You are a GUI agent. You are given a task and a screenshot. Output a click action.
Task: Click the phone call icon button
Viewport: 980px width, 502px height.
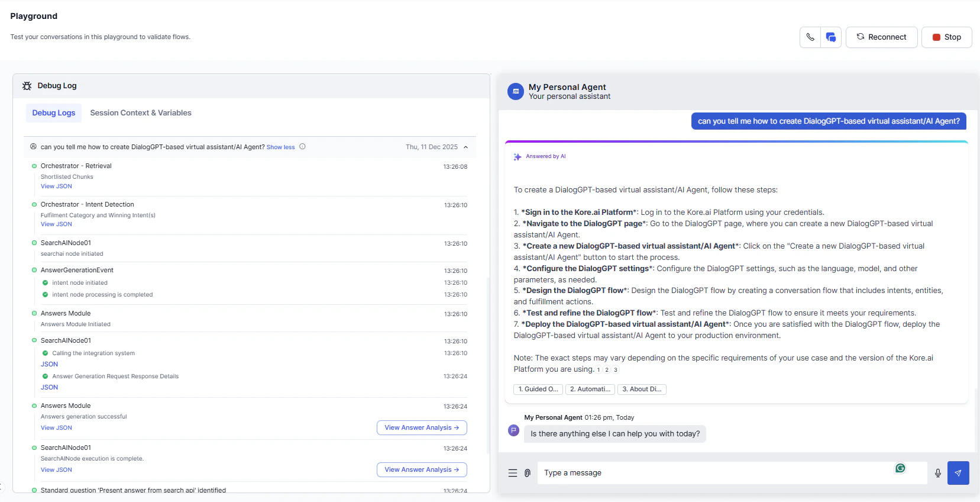click(810, 37)
